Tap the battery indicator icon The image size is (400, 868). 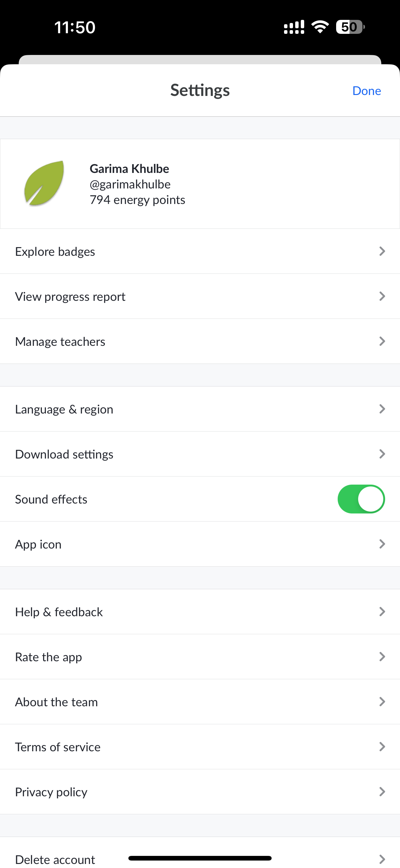pos(350,27)
